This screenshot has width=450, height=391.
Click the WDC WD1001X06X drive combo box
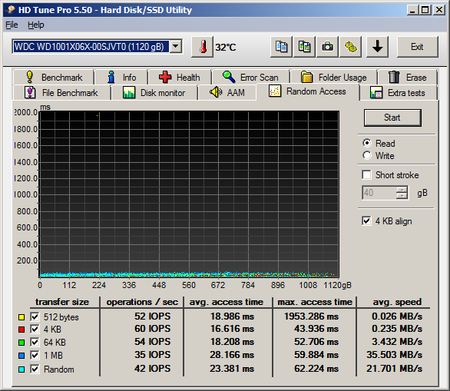tap(97, 46)
